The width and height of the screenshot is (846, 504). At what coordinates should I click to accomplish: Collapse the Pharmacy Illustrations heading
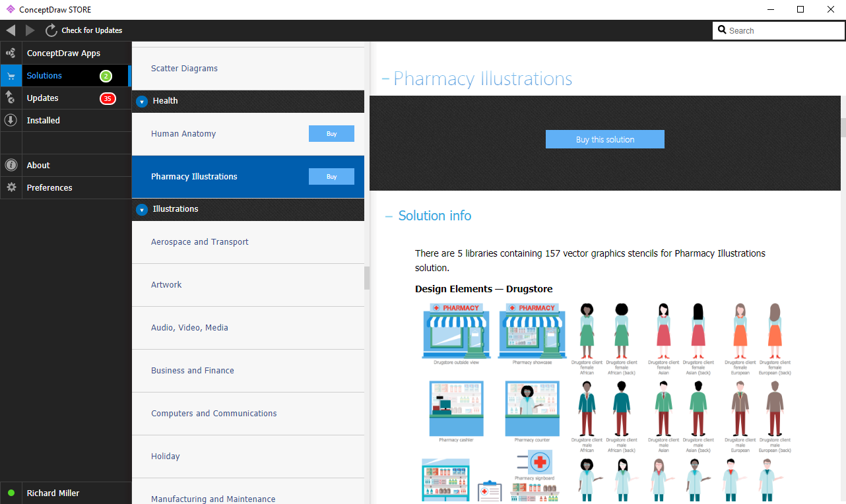click(385, 79)
